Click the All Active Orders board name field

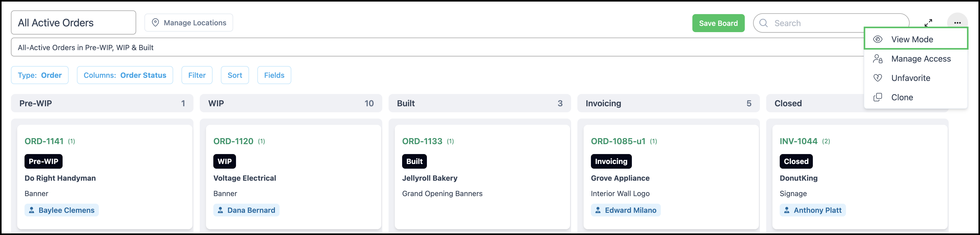pos(74,22)
